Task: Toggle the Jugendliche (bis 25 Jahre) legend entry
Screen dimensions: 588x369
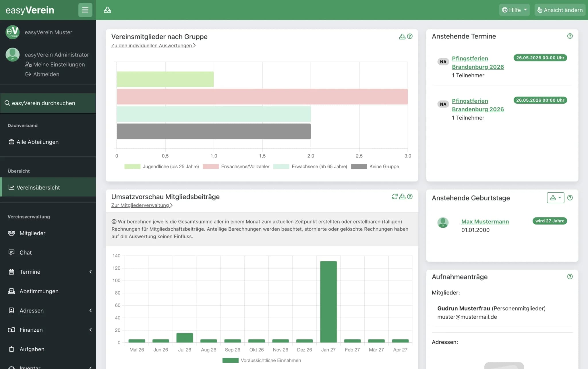Action: click(162, 167)
